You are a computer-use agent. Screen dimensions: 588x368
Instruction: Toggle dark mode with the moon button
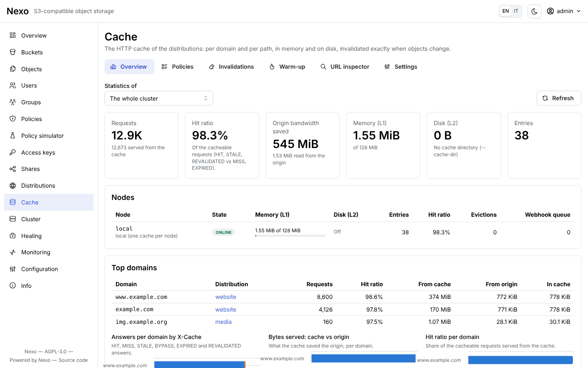pyautogui.click(x=535, y=11)
